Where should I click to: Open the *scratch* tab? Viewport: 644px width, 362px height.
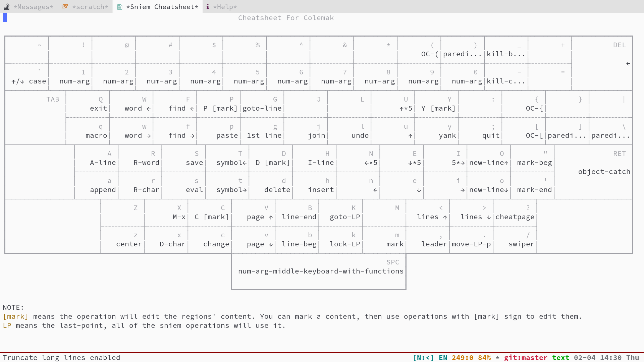[x=90, y=7]
